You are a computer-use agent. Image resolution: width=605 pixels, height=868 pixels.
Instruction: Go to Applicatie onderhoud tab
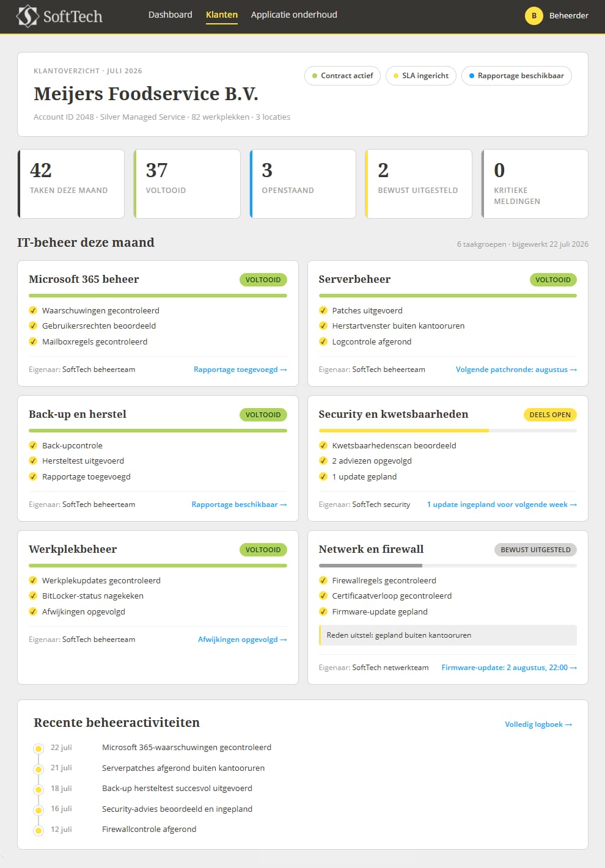coord(294,15)
